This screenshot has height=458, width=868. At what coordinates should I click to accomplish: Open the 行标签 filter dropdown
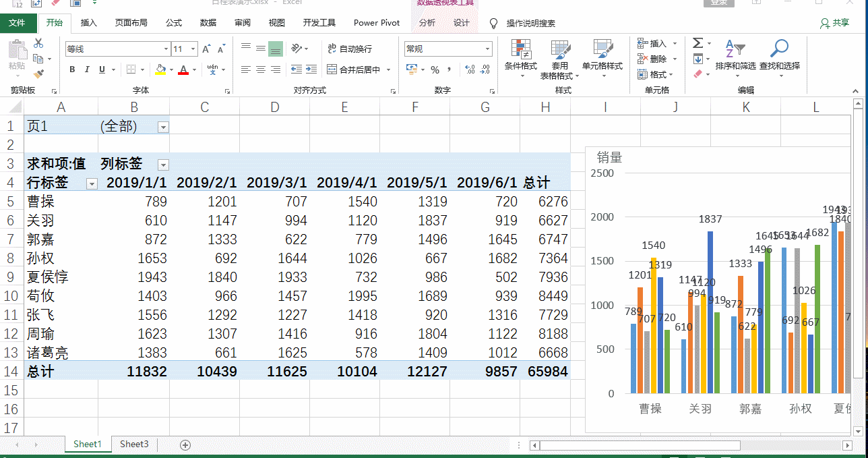click(x=92, y=183)
